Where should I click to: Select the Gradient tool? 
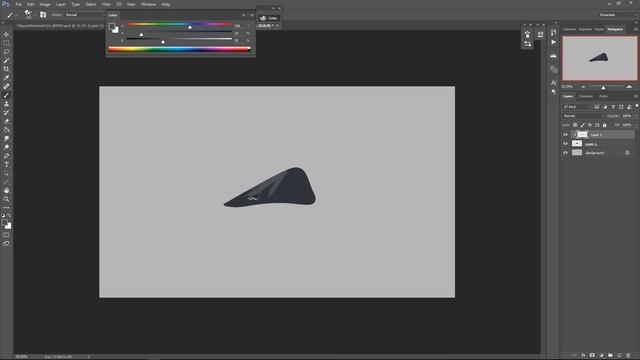(x=6, y=130)
